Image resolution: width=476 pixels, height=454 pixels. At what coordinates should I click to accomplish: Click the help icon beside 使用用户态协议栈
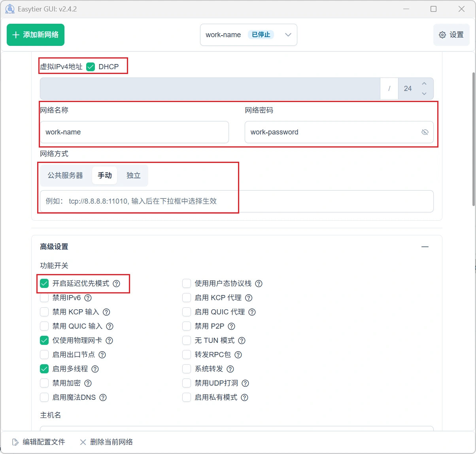pyautogui.click(x=259, y=284)
